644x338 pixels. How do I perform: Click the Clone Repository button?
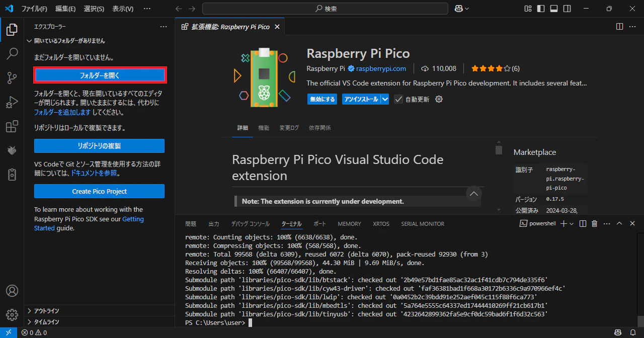pos(100,146)
